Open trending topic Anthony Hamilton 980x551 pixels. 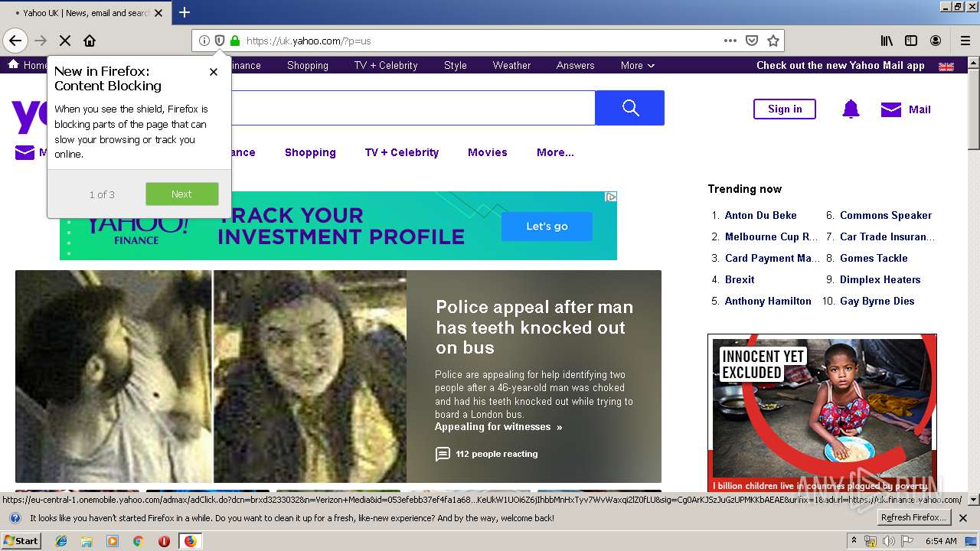(768, 301)
